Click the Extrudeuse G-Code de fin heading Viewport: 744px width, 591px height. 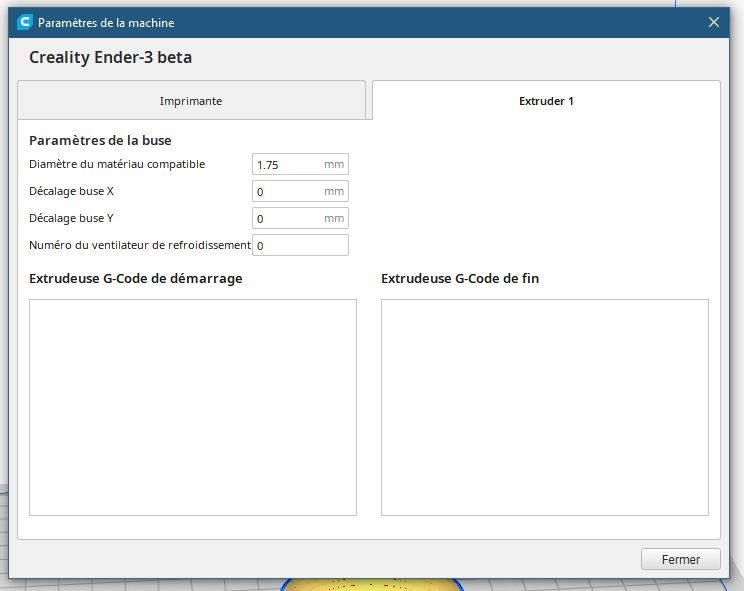pyautogui.click(x=460, y=278)
